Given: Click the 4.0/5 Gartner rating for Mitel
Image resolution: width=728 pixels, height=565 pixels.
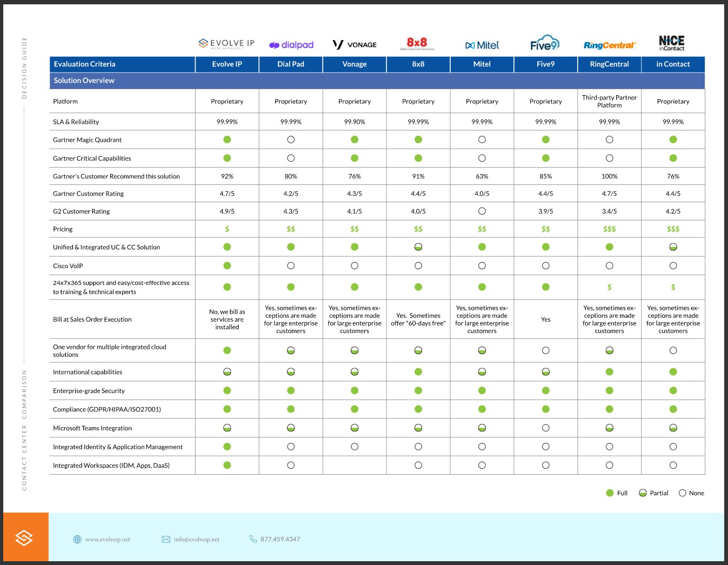Looking at the screenshot, I should [x=482, y=194].
